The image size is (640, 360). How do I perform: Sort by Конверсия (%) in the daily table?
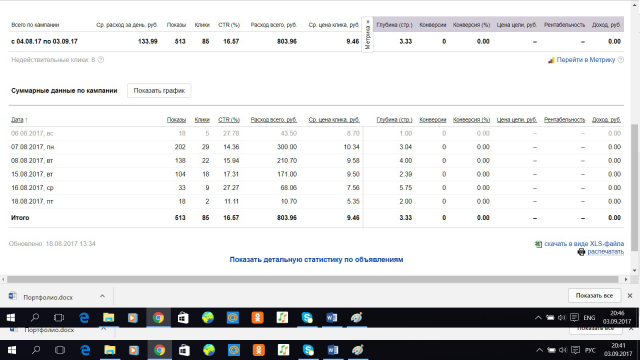point(471,120)
